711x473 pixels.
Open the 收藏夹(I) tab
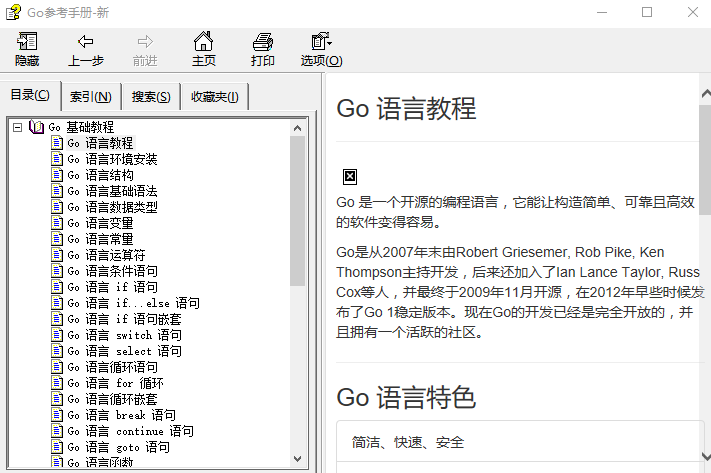[214, 97]
